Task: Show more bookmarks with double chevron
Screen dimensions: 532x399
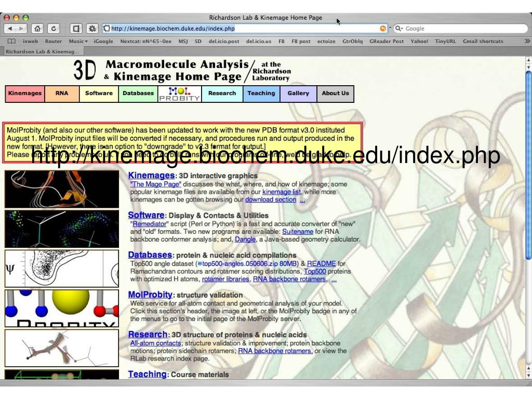Action: pos(527,41)
